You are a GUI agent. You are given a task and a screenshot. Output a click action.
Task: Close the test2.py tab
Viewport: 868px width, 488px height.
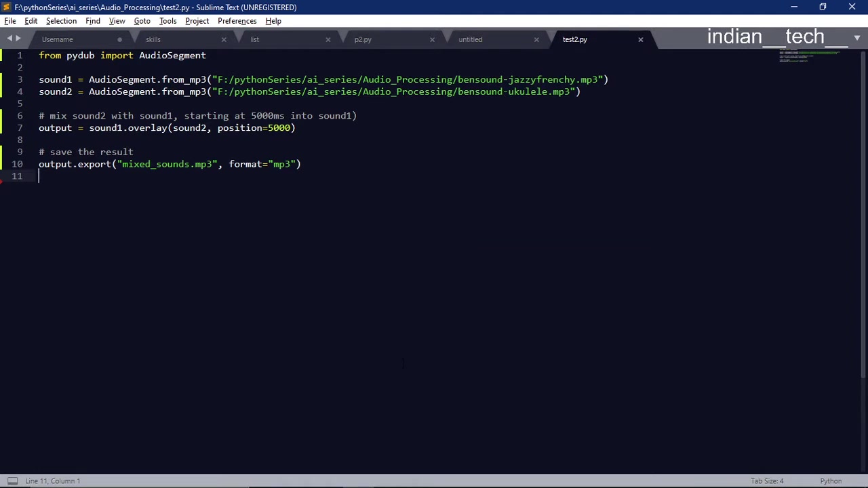[640, 39]
